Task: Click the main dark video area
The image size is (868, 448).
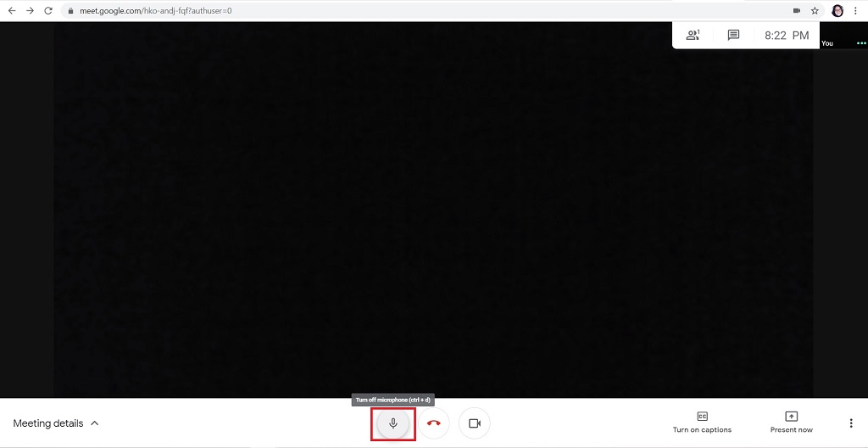Action: coord(434,212)
